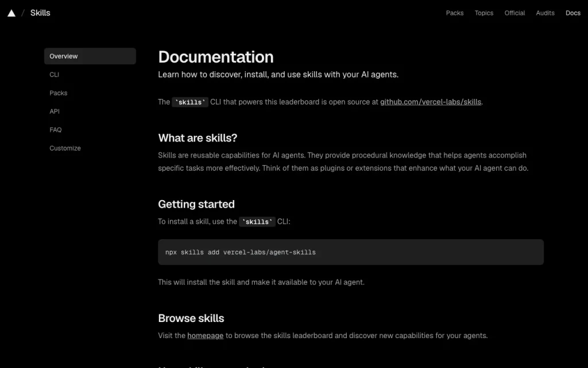Open the Official page in top navigation
The height and width of the screenshot is (368, 588).
pos(514,13)
